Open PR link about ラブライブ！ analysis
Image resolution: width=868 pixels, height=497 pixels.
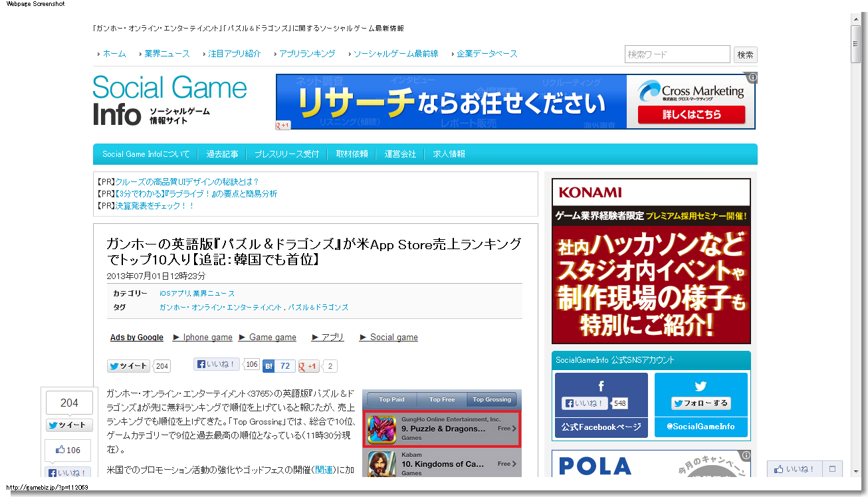[197, 194]
